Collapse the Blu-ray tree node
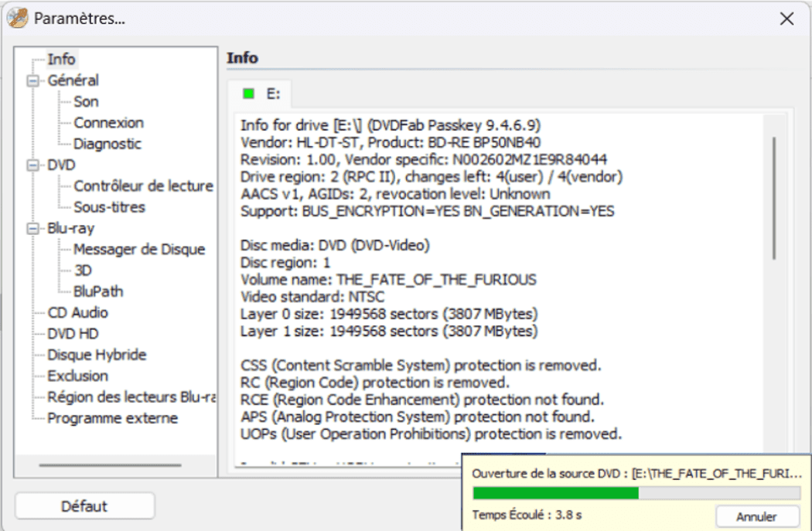Image resolution: width=812 pixels, height=531 pixels. point(33,228)
